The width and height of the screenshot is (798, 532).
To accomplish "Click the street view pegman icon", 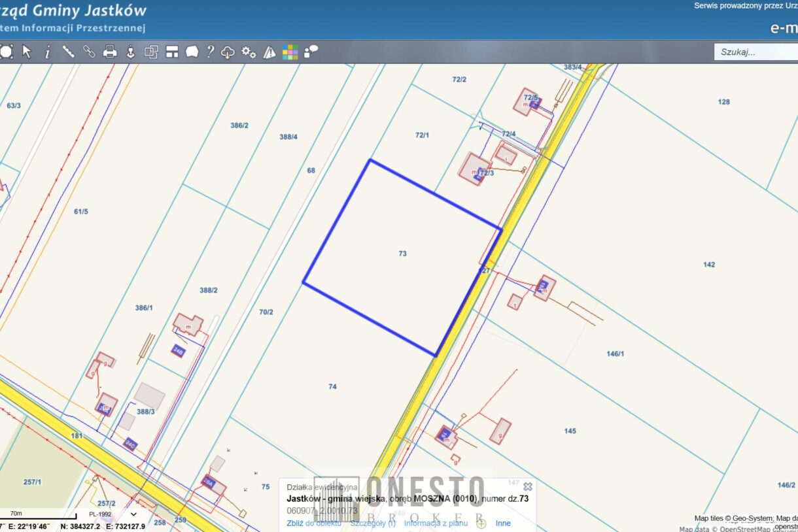I will click(130, 52).
